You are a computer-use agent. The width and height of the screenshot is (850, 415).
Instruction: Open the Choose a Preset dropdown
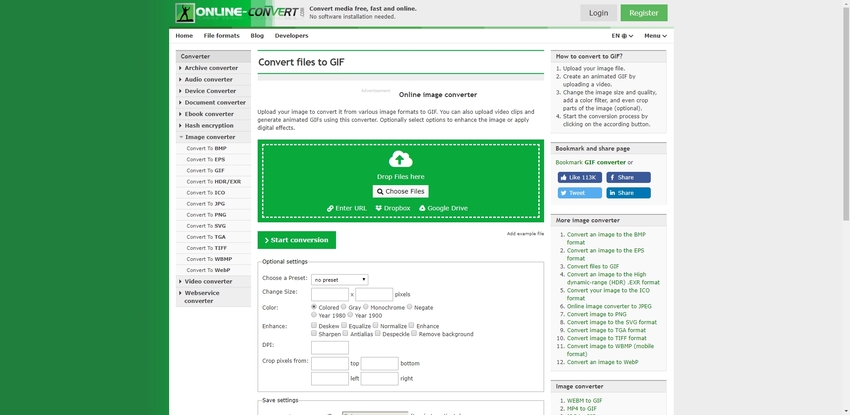click(339, 280)
